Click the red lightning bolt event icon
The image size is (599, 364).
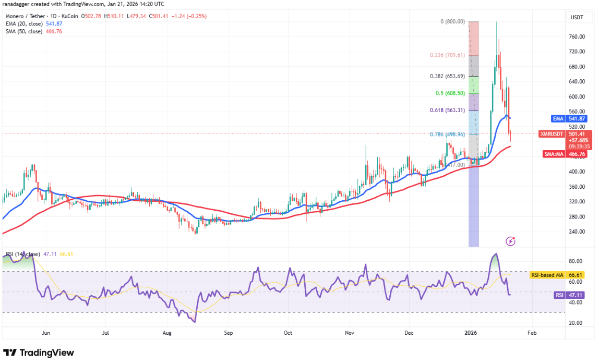click(x=511, y=241)
